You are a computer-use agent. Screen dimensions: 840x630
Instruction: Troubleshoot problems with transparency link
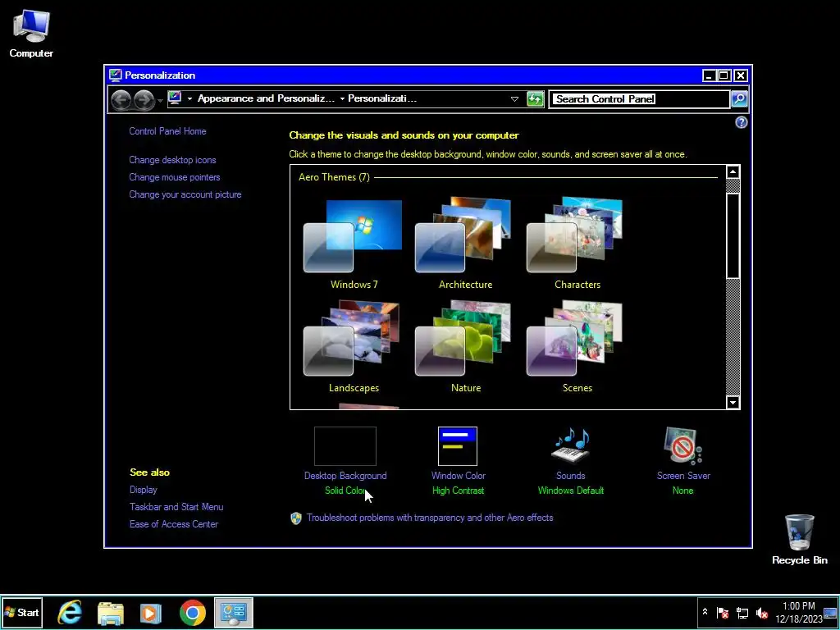point(430,518)
